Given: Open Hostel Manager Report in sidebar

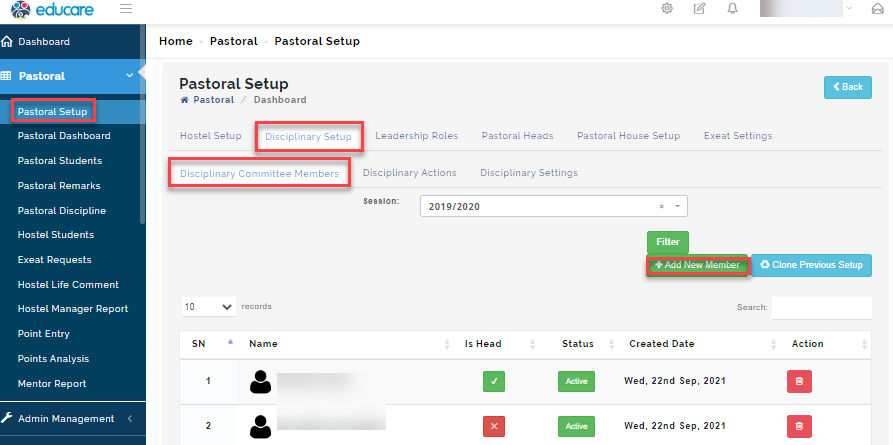Looking at the screenshot, I should pos(73,309).
